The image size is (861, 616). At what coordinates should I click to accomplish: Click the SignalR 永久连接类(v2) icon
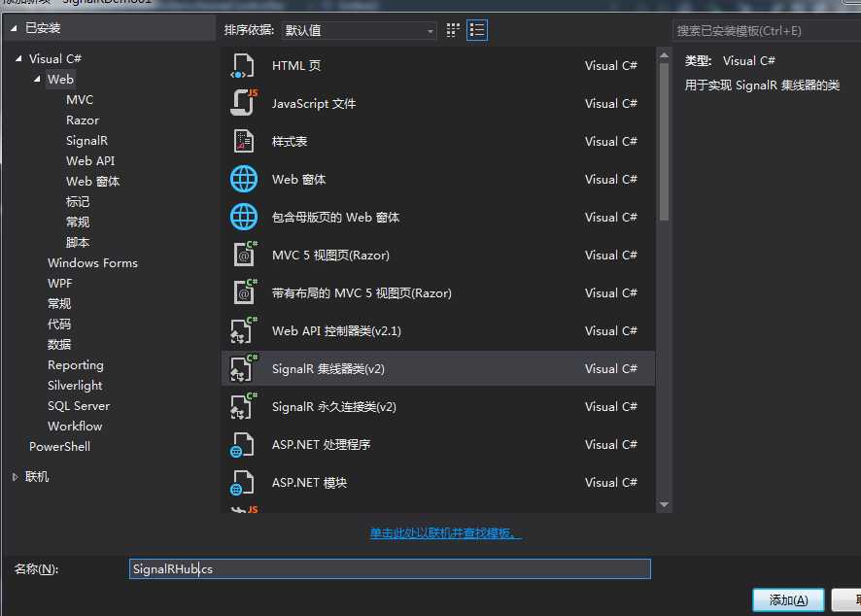(243, 406)
